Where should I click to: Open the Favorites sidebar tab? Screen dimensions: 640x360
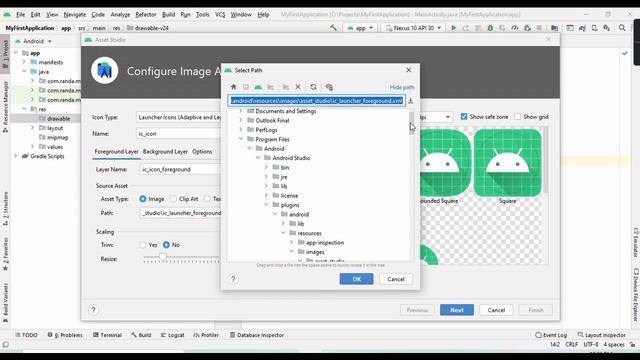point(5,254)
